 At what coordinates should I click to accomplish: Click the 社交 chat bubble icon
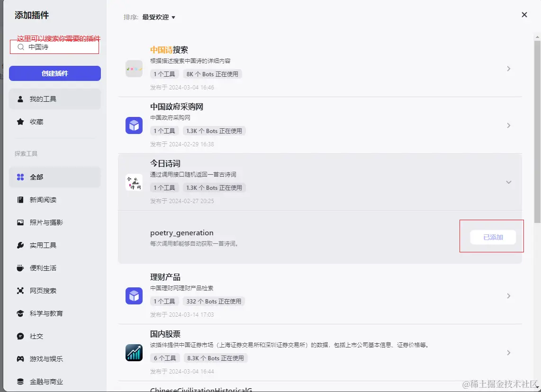click(x=20, y=336)
